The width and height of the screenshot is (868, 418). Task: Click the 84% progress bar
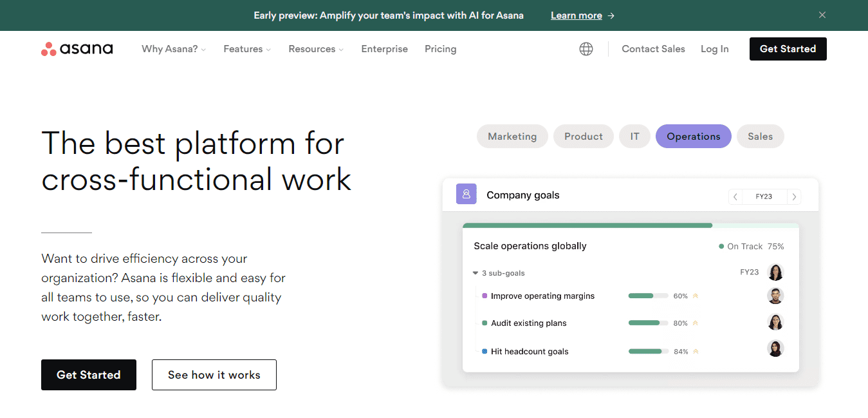click(649, 352)
